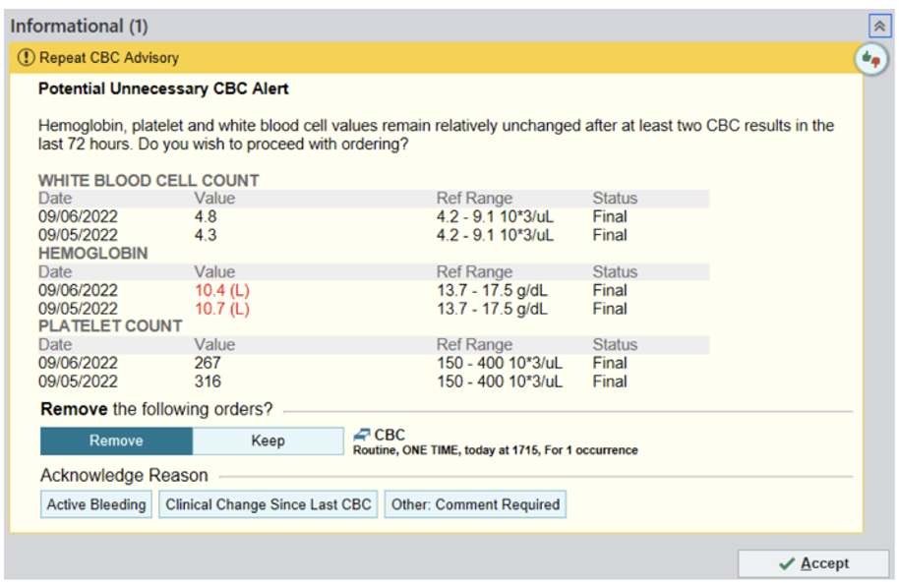Select the hemoglobin value 10.7 (L)
Image resolution: width=899 pixels, height=588 pixels.
221,309
